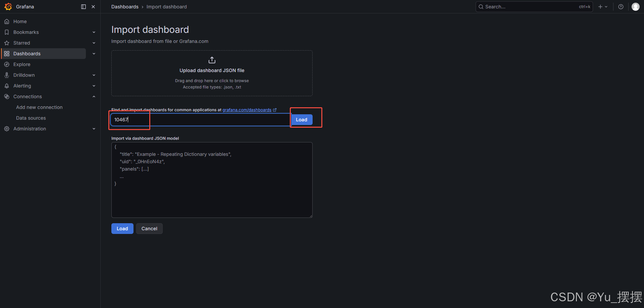
Task: Click the Dashboards grid icon
Action: (7, 54)
